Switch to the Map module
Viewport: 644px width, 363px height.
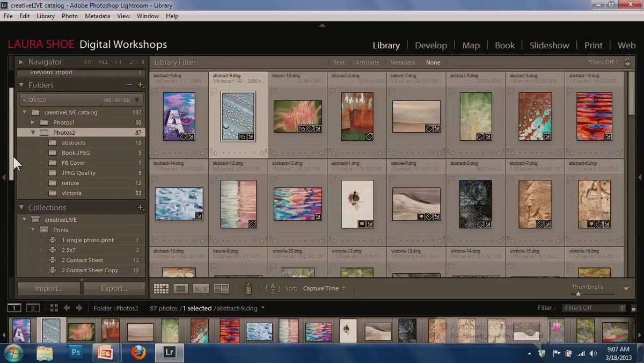tap(471, 46)
